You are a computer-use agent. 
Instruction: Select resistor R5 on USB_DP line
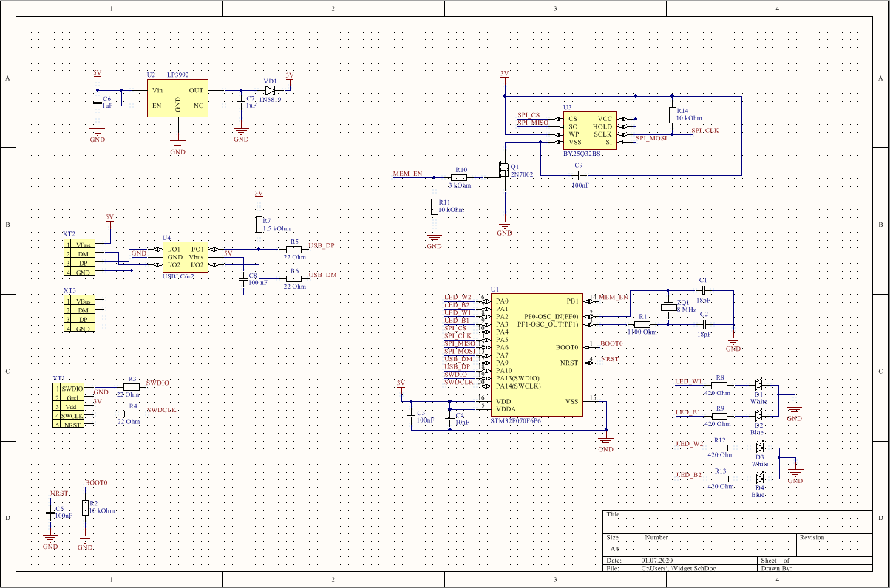pos(294,249)
